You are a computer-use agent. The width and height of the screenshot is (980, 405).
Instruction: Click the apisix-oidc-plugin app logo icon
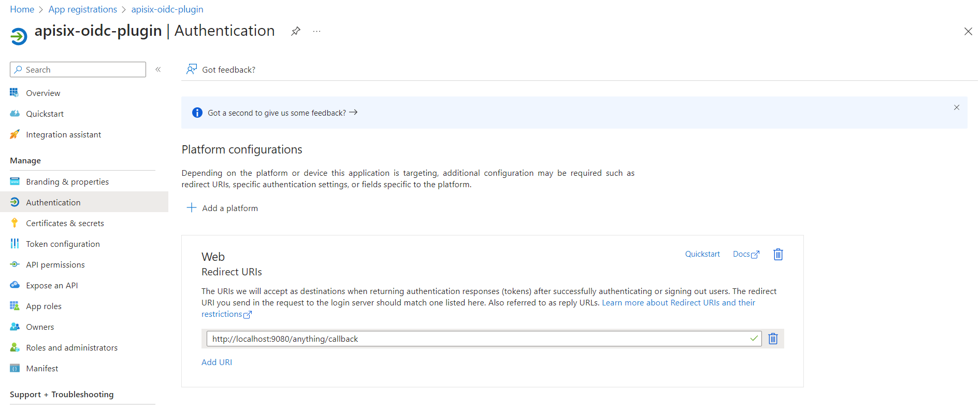click(x=19, y=36)
